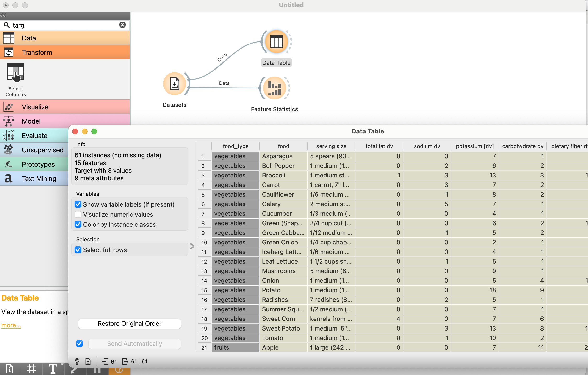Select the Apple food cell
588x375 pixels.
(x=283, y=347)
